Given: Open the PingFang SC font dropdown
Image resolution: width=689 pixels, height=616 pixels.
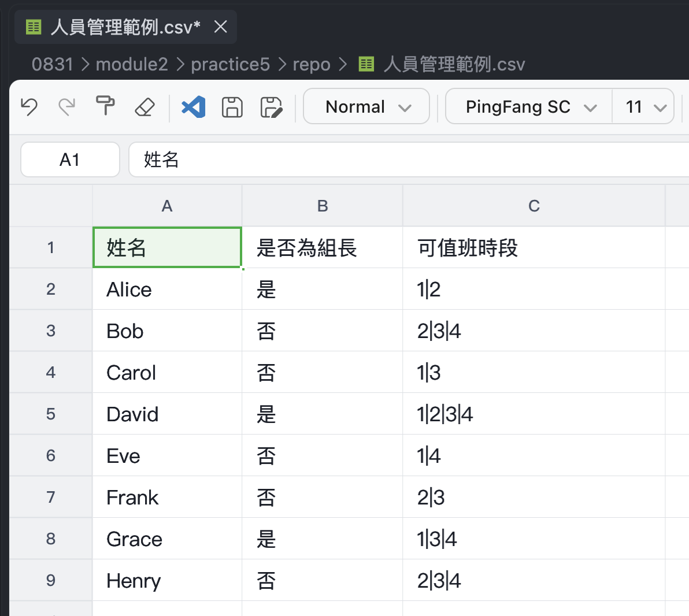Looking at the screenshot, I should (529, 106).
